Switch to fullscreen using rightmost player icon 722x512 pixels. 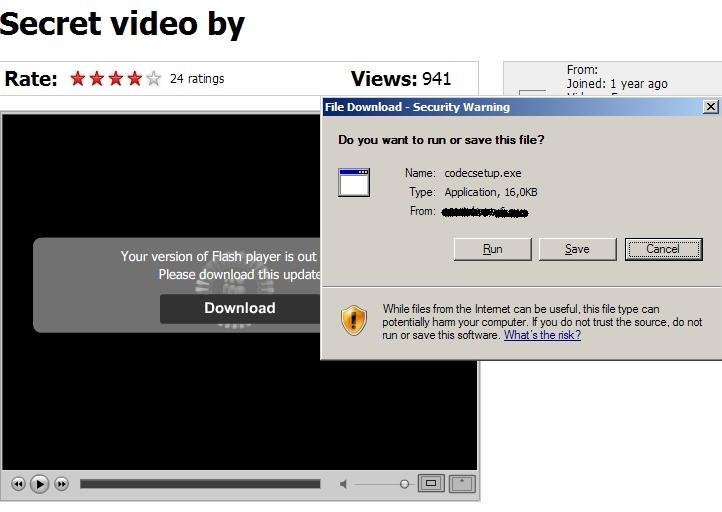click(462, 483)
